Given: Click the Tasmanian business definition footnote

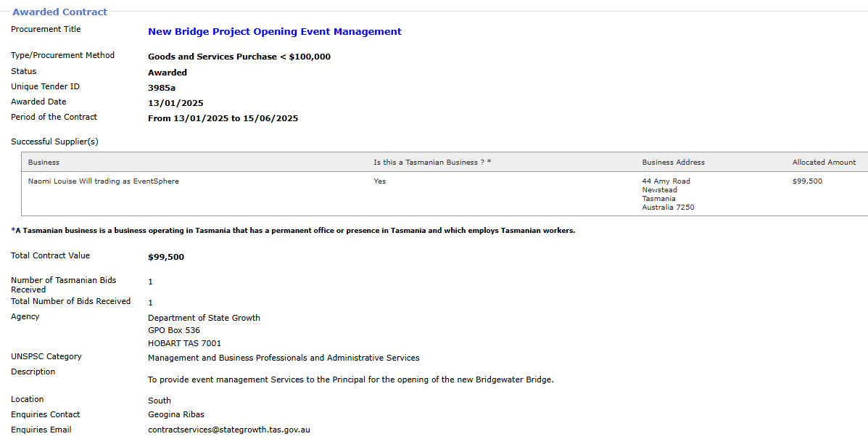Looking at the screenshot, I should (x=294, y=231).
